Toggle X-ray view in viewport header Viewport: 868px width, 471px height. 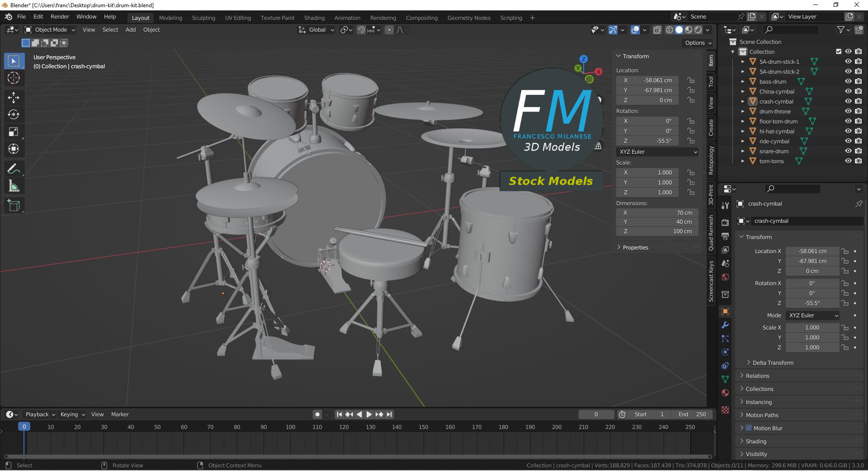[657, 30]
